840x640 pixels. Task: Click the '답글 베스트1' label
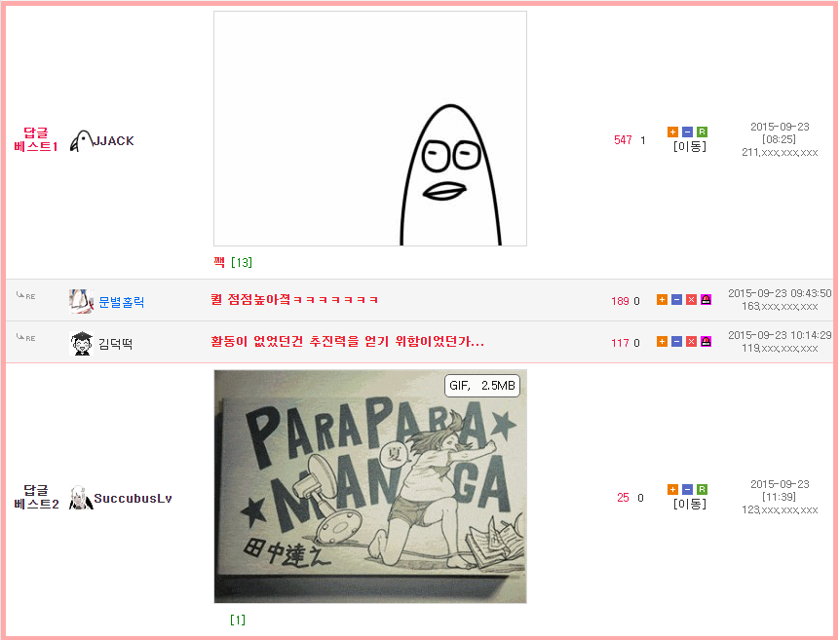tap(36, 139)
